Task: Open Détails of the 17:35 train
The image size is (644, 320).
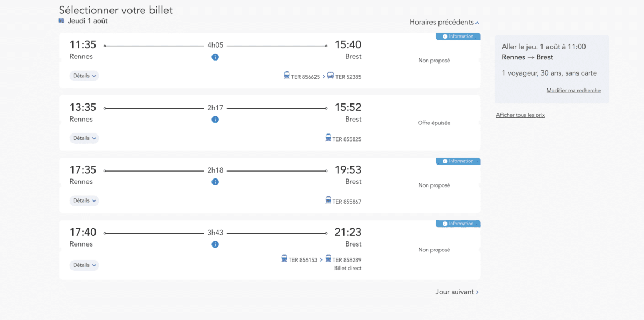Action: 84,200
